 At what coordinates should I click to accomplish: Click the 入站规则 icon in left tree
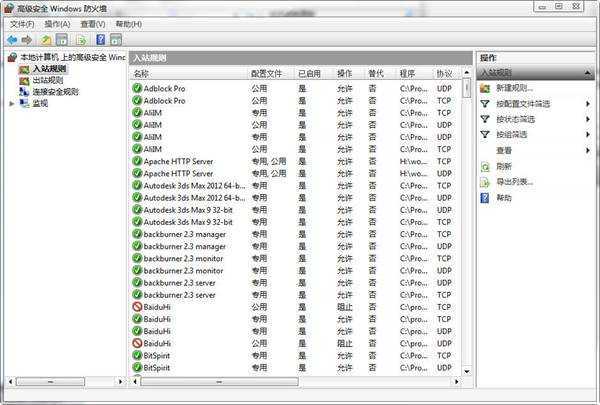(24, 69)
